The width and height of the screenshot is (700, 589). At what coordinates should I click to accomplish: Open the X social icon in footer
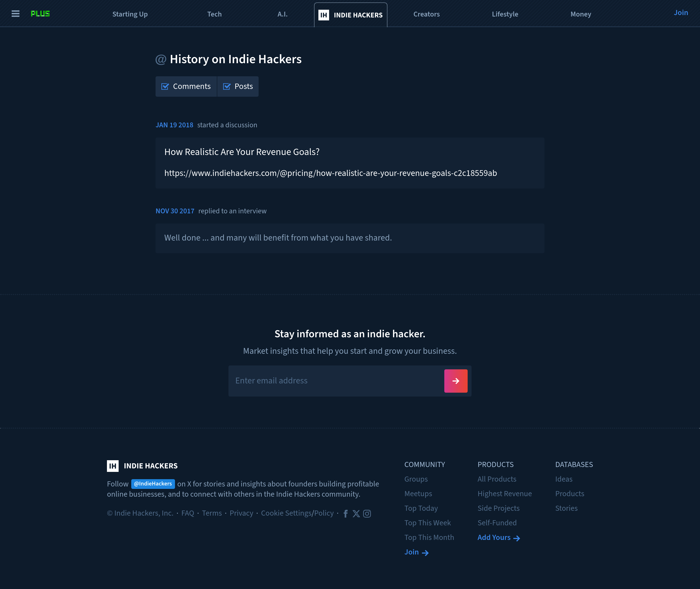click(356, 513)
